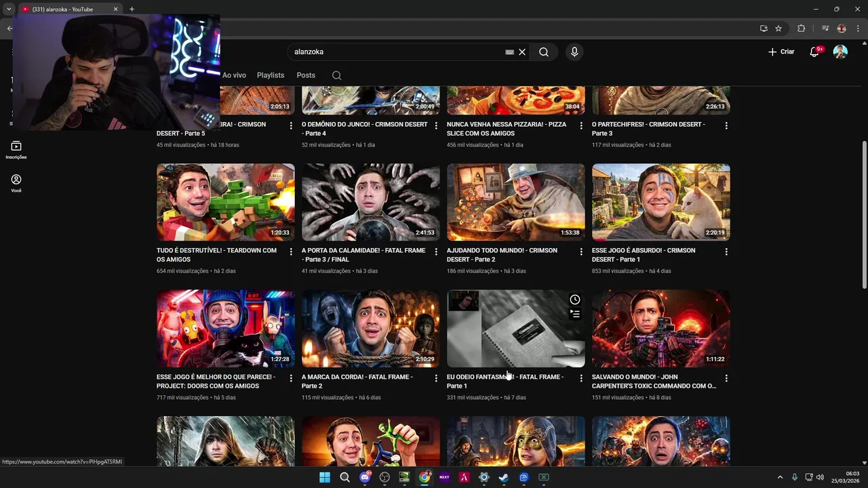This screenshot has width=868, height=488.
Task: Open the Chrome three-dot menu
Action: 858,28
